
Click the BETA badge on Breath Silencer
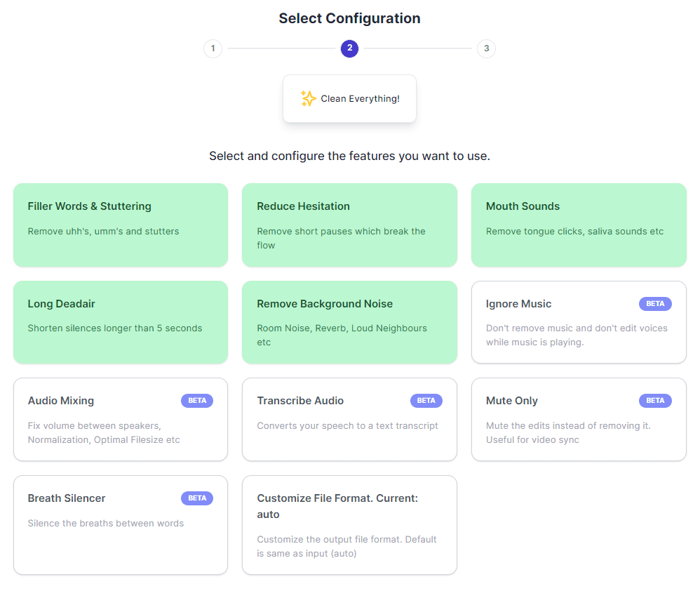[x=197, y=498]
